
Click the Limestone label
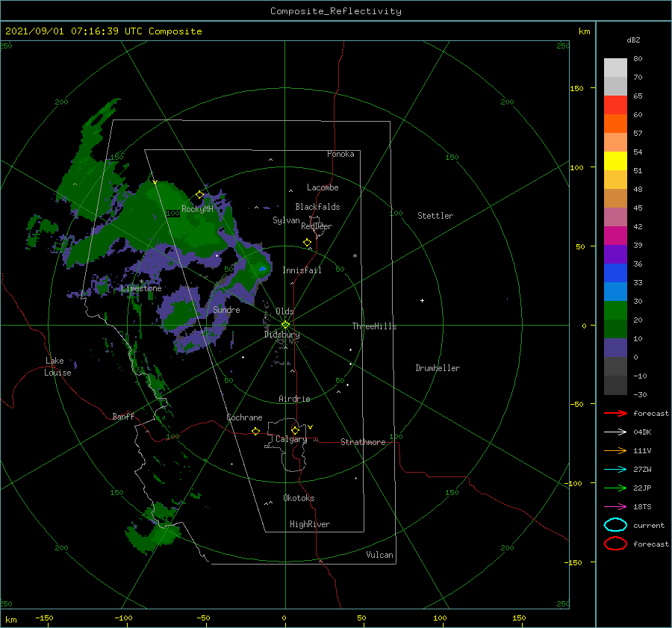click(141, 288)
